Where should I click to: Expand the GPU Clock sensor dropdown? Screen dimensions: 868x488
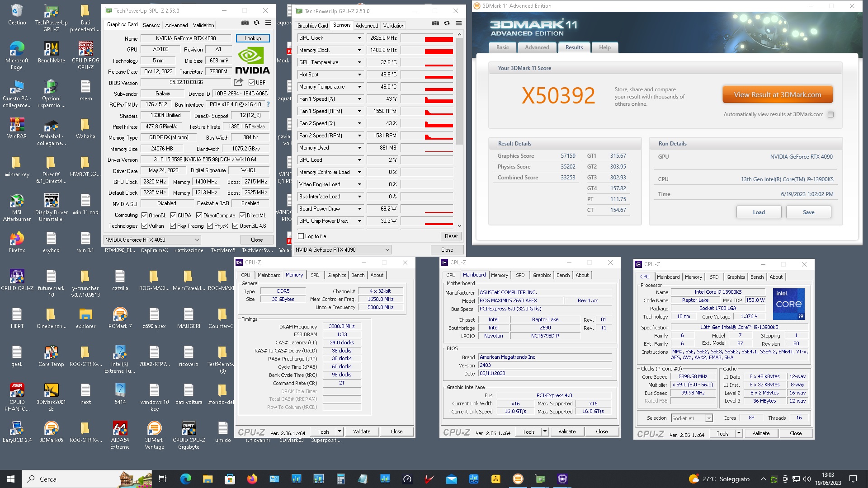point(359,38)
